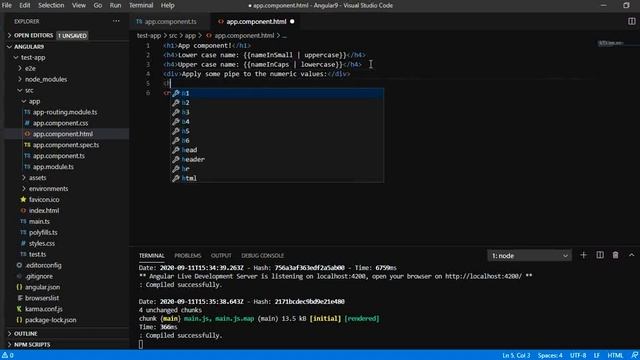Switch to the app.component.ts tab

pos(170,22)
